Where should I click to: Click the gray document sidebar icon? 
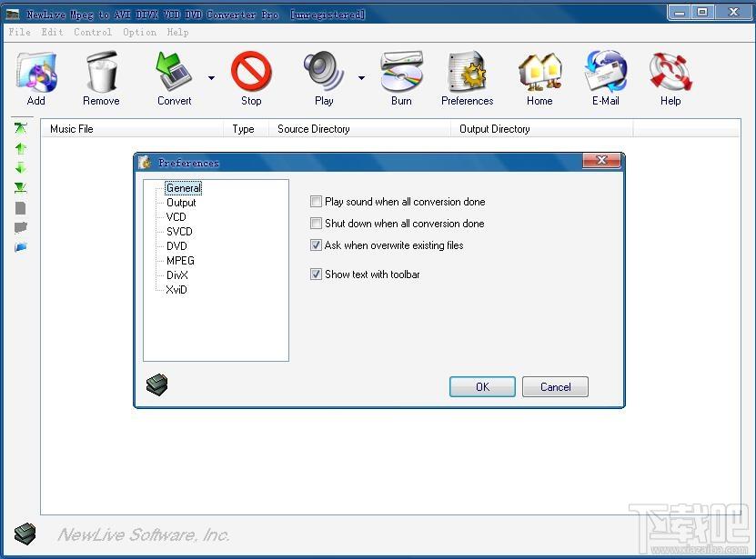(21, 208)
